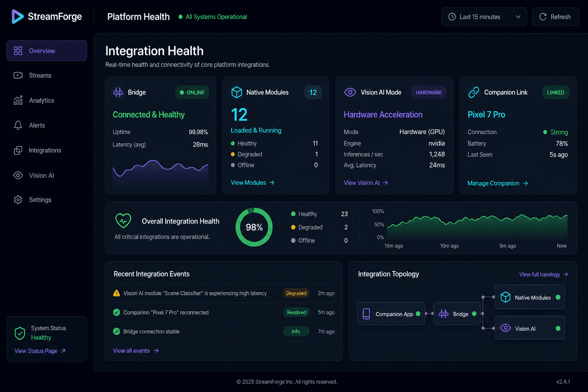This screenshot has height=392, width=588.
Task: Click the overall health timeline chart
Action: tap(477, 227)
